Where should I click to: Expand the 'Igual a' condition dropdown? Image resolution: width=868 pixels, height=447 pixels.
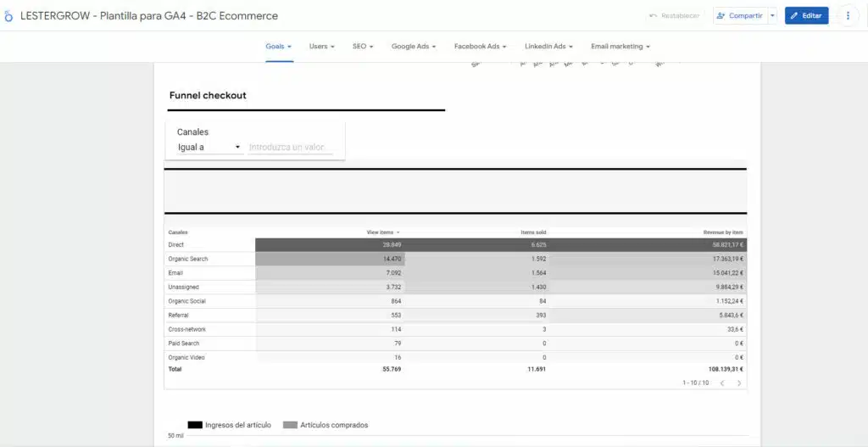click(x=209, y=148)
